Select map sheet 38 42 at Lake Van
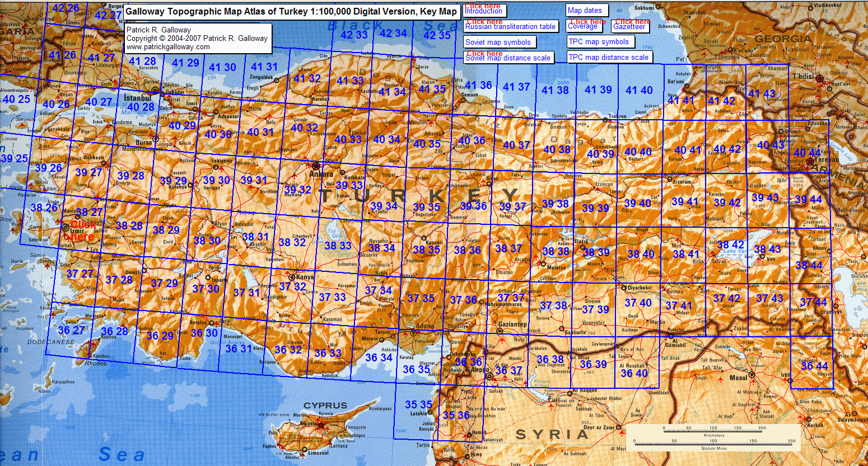The image size is (868, 466). [730, 244]
